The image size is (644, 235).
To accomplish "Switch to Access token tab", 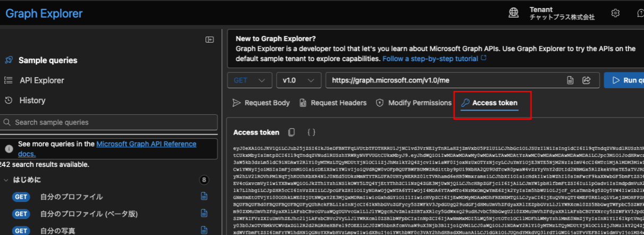I will tap(489, 103).
